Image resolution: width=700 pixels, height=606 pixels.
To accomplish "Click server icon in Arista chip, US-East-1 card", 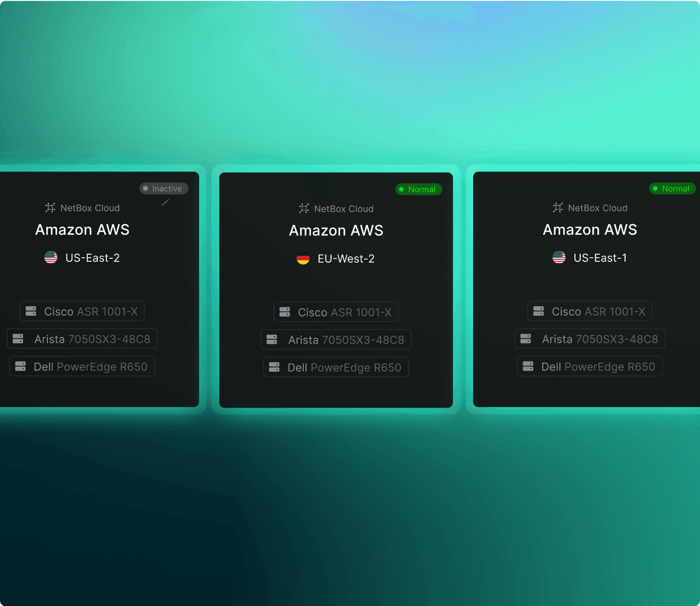I will tap(526, 339).
